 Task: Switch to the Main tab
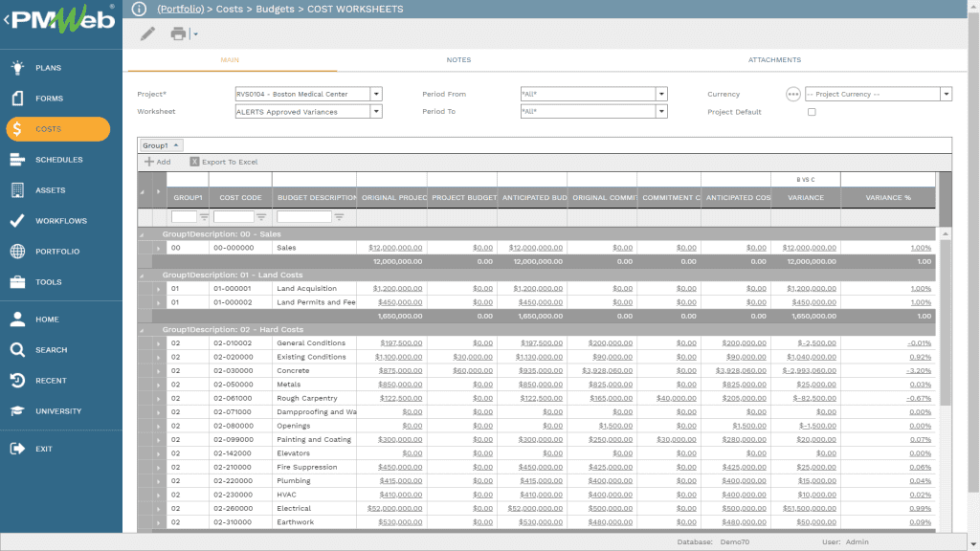[230, 60]
